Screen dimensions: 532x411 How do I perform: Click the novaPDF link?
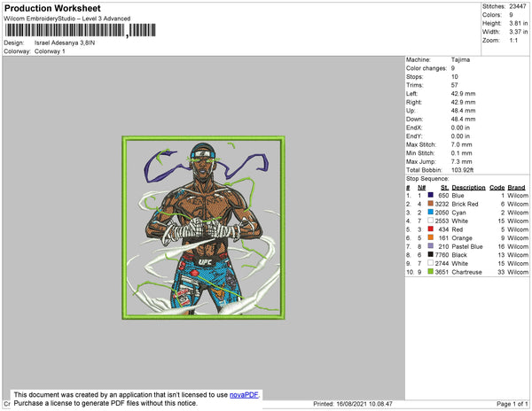tap(244, 395)
